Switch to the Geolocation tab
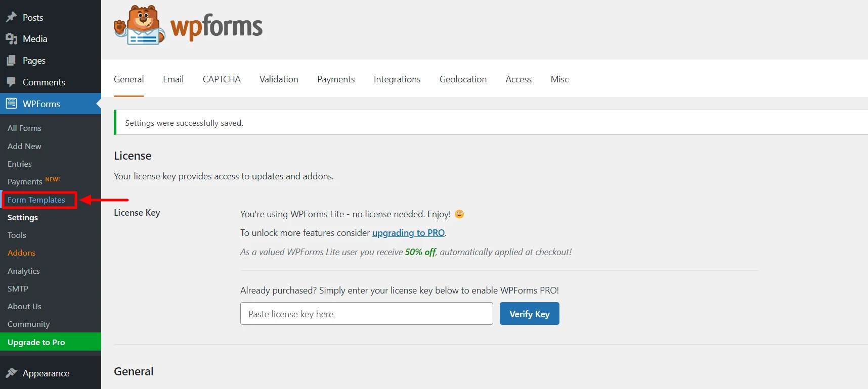 coord(463,79)
